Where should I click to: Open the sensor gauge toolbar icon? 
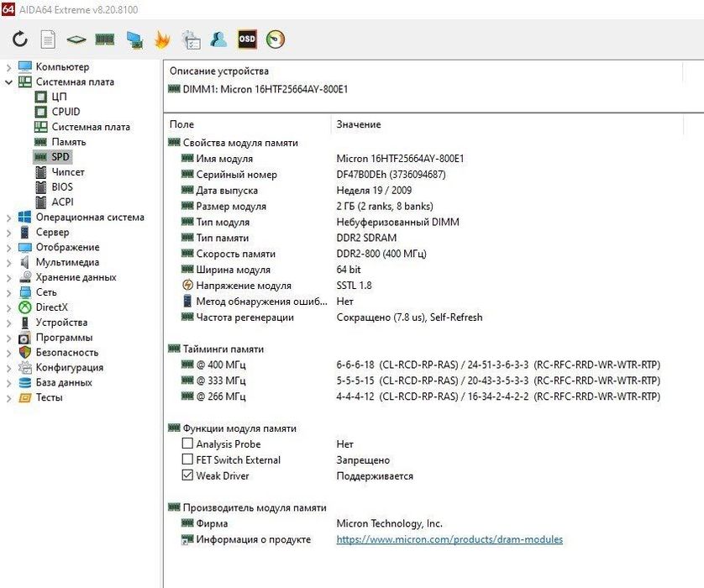[276, 39]
